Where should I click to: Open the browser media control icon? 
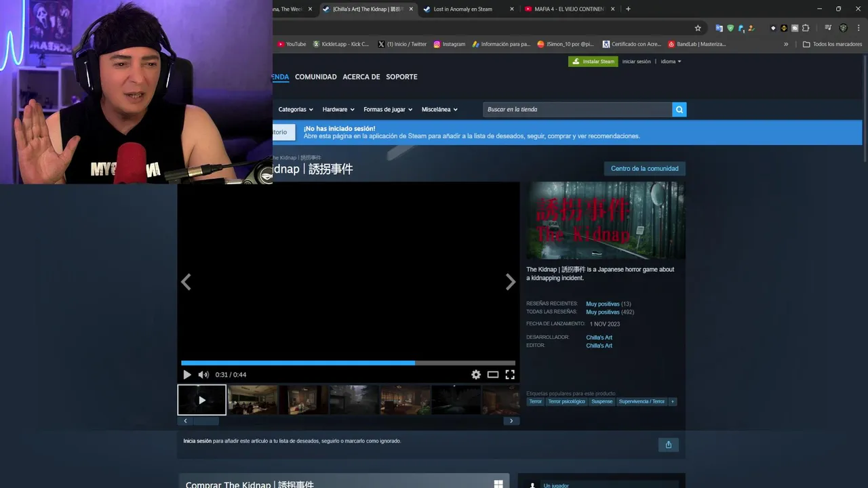828,28
